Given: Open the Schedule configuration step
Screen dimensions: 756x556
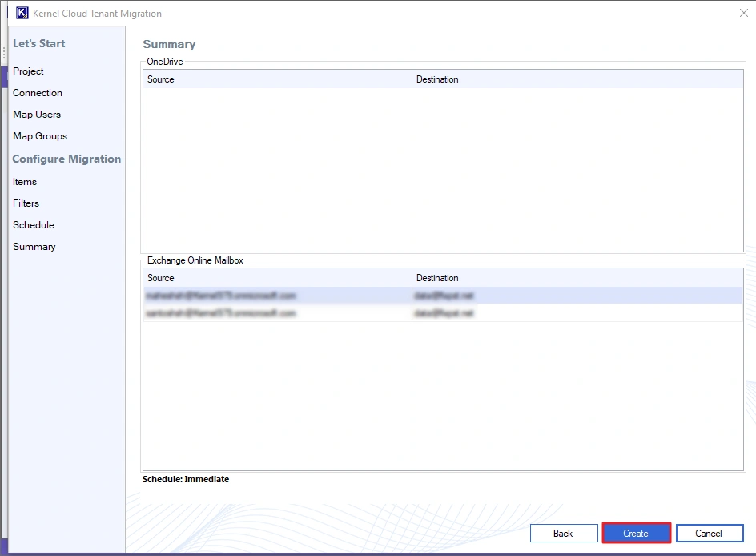Looking at the screenshot, I should point(33,225).
